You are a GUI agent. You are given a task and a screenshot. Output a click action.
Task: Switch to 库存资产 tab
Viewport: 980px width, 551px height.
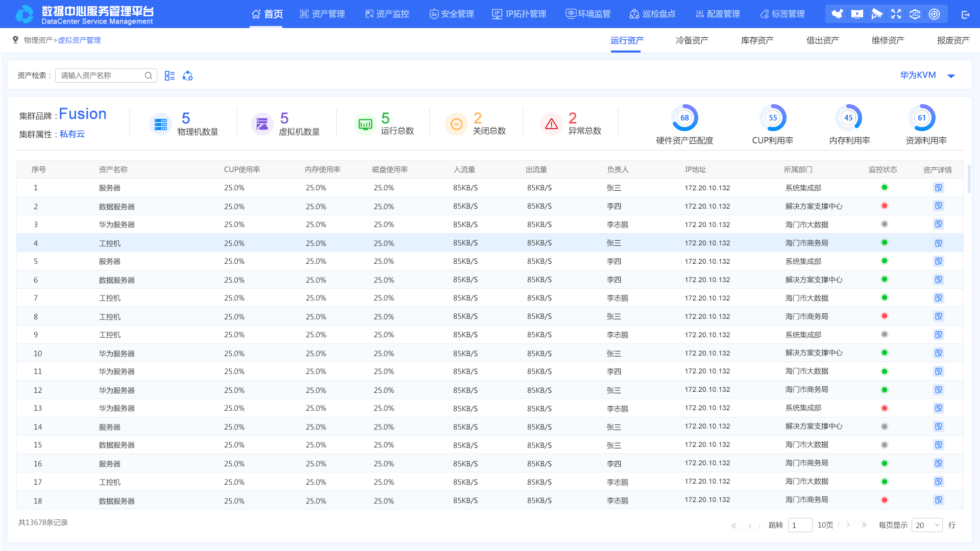757,40
